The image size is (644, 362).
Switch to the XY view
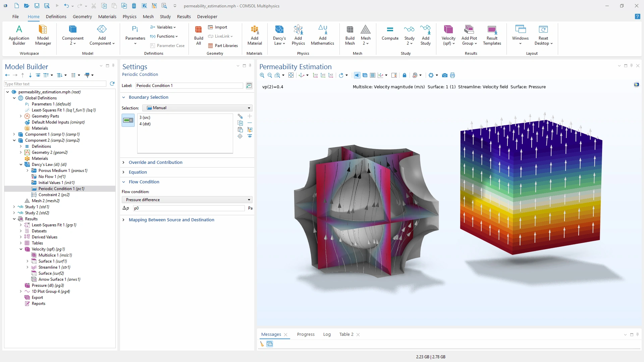[315, 75]
